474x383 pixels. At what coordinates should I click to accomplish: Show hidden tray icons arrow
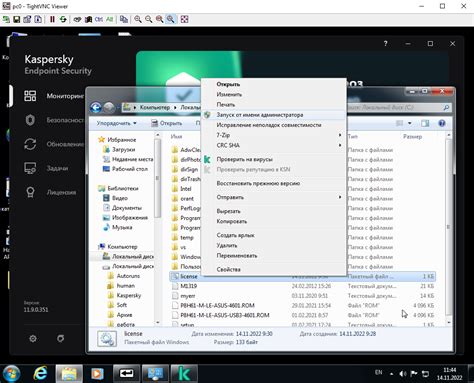click(391, 374)
